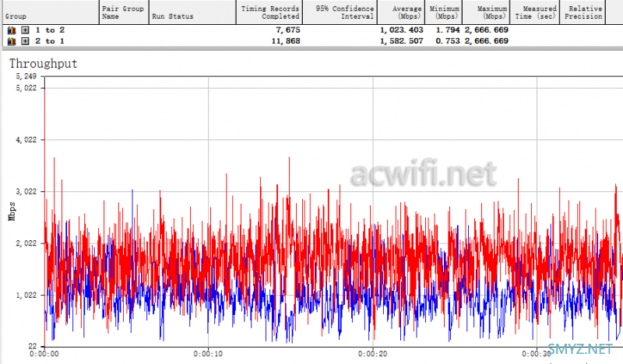Expand the '1 to 2' group
The image size is (623, 364).
(26, 30)
